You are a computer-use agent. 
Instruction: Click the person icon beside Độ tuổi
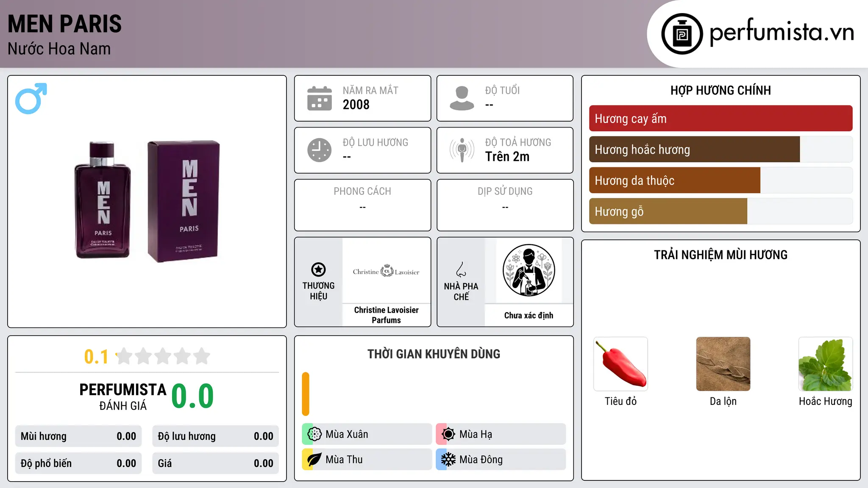462,98
